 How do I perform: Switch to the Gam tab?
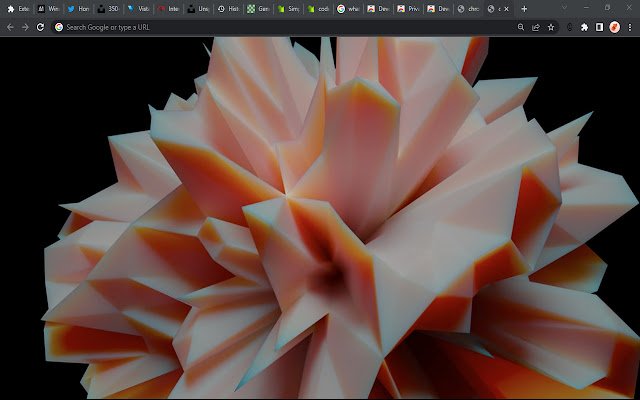[x=259, y=9]
